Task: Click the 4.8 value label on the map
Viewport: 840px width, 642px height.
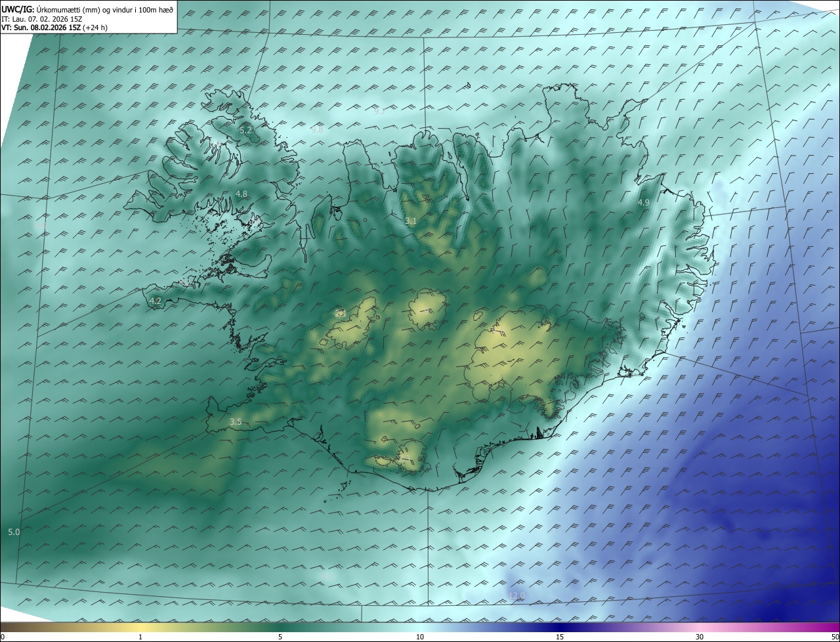Action: tap(241, 194)
